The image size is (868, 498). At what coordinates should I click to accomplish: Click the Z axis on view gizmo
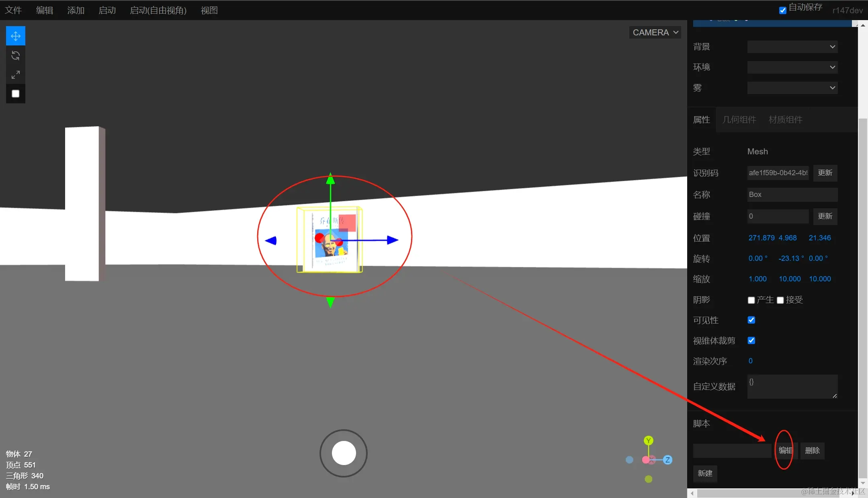pyautogui.click(x=667, y=460)
